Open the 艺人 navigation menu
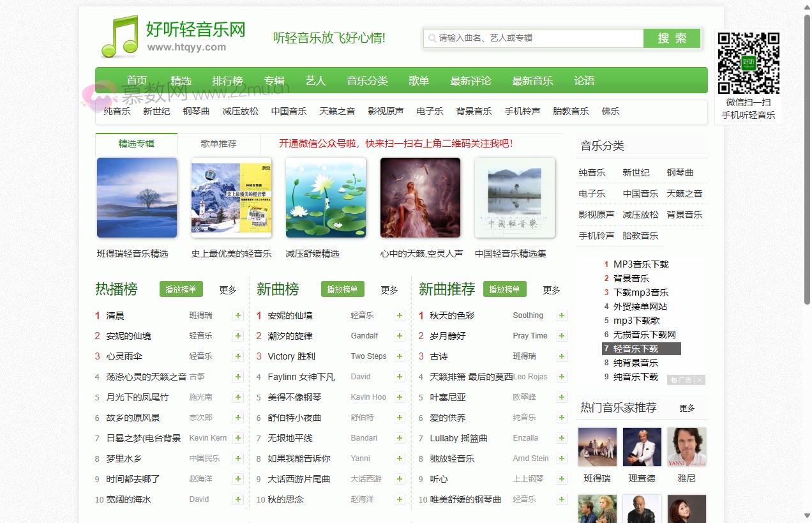This screenshot has width=812, height=523. pos(316,80)
